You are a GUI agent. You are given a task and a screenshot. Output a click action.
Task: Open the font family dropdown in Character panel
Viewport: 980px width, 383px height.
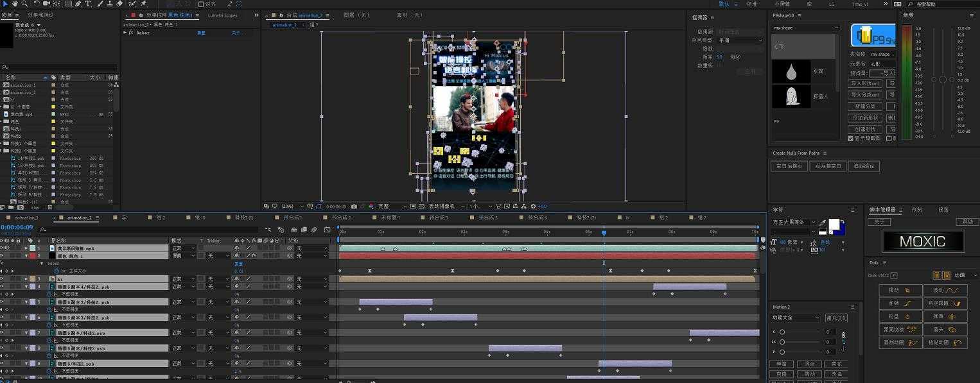794,222
